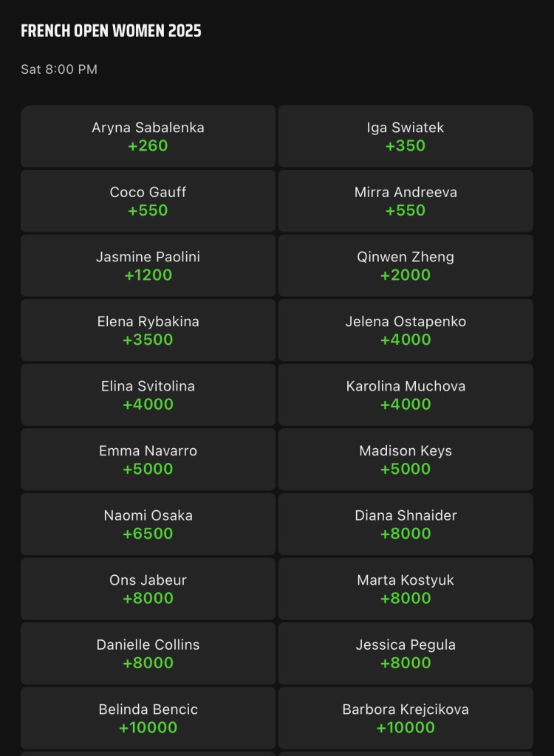This screenshot has width=554, height=756.
Task: Choose Jessica Pegula +8000 bet
Action: (x=406, y=653)
